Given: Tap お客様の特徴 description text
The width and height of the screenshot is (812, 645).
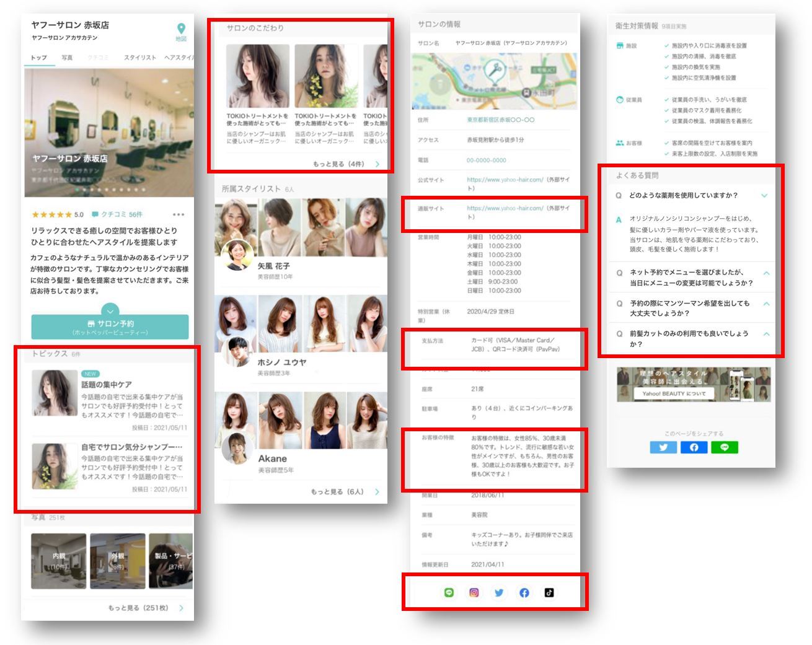Looking at the screenshot, I should tap(523, 455).
